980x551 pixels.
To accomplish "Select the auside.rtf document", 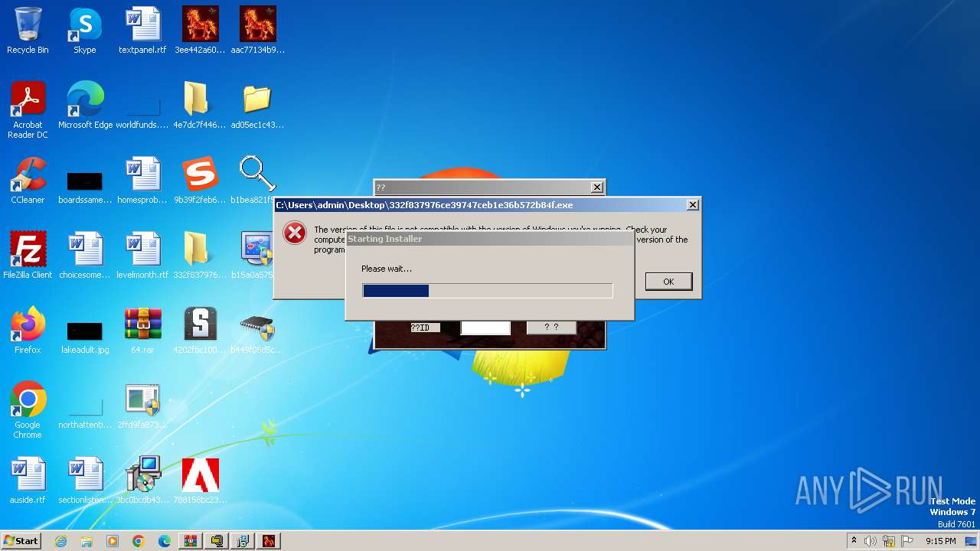I will click(x=28, y=481).
